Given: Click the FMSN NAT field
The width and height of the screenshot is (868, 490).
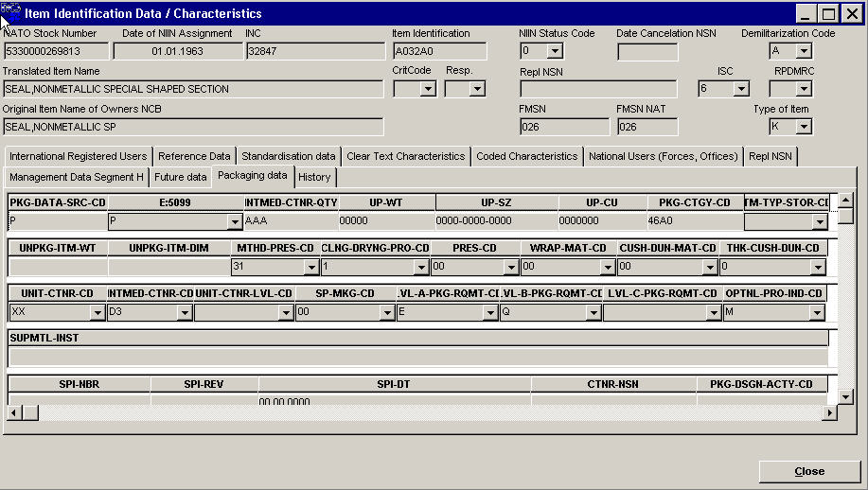Looking at the screenshot, I should pos(647,127).
